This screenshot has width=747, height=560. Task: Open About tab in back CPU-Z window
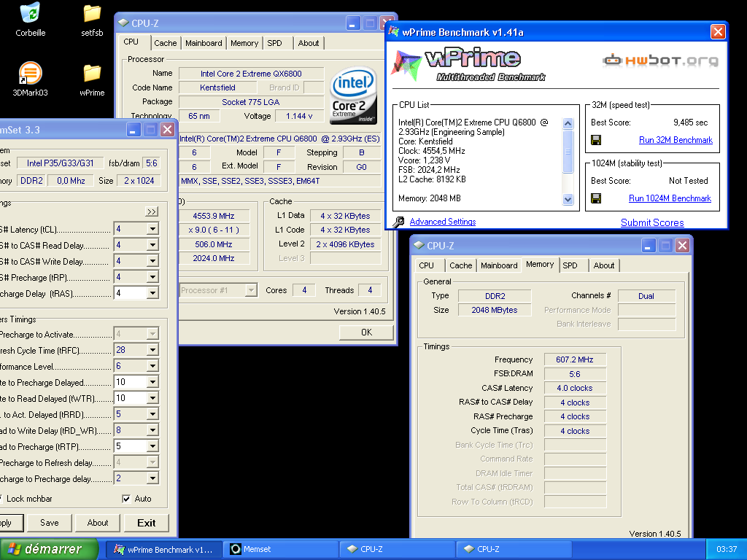[x=309, y=43]
